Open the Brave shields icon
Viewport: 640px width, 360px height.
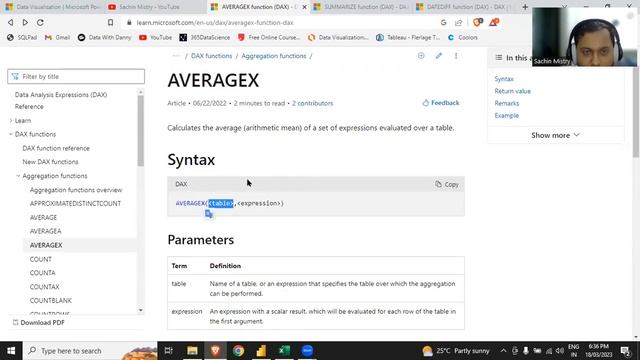477,22
